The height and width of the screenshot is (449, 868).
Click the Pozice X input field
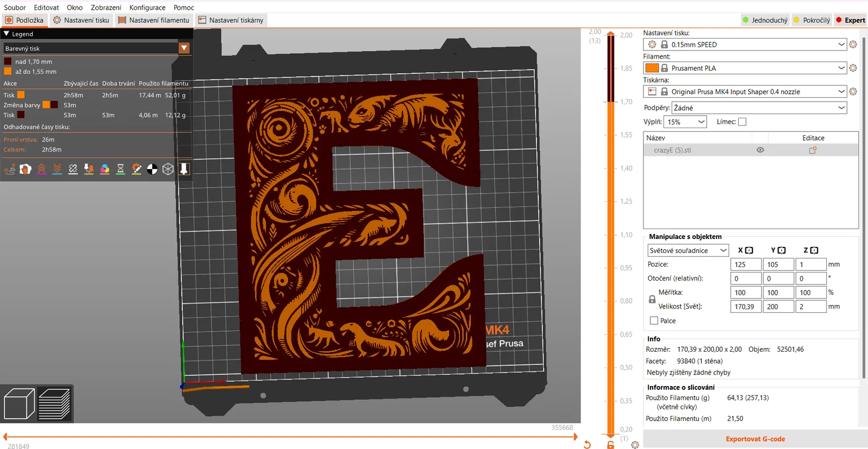coord(746,264)
